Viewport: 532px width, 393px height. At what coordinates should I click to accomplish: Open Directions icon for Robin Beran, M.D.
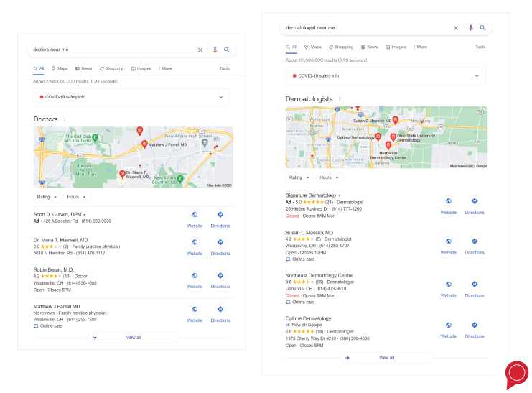click(x=220, y=275)
